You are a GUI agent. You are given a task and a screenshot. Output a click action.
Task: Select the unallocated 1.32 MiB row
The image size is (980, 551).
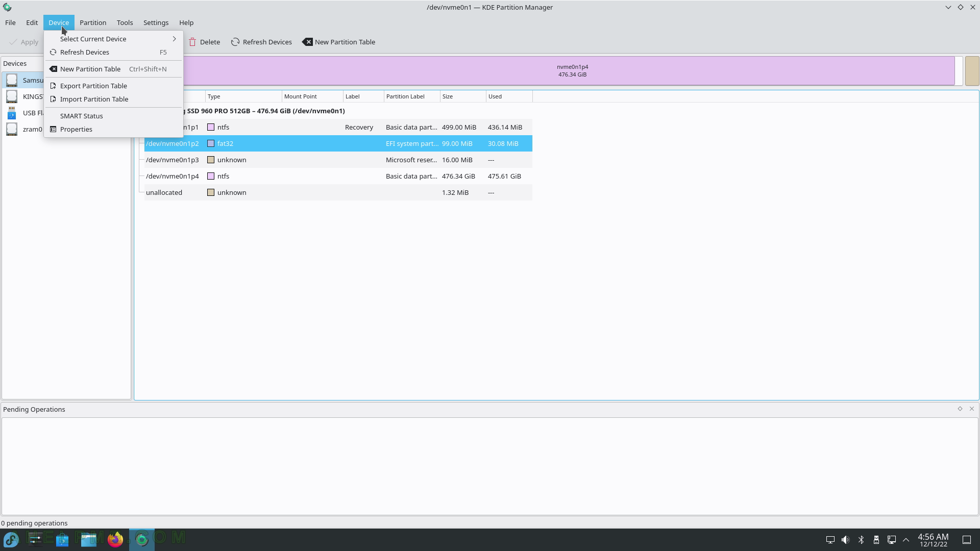338,192
